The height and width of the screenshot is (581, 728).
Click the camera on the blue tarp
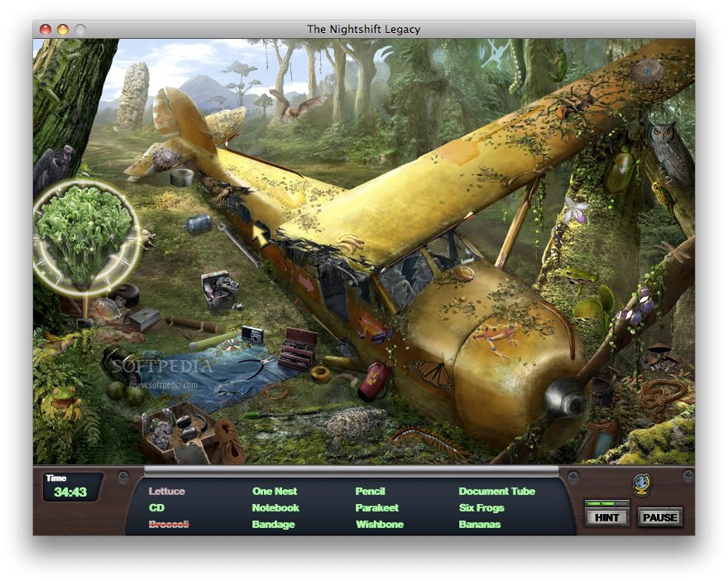tap(252, 334)
